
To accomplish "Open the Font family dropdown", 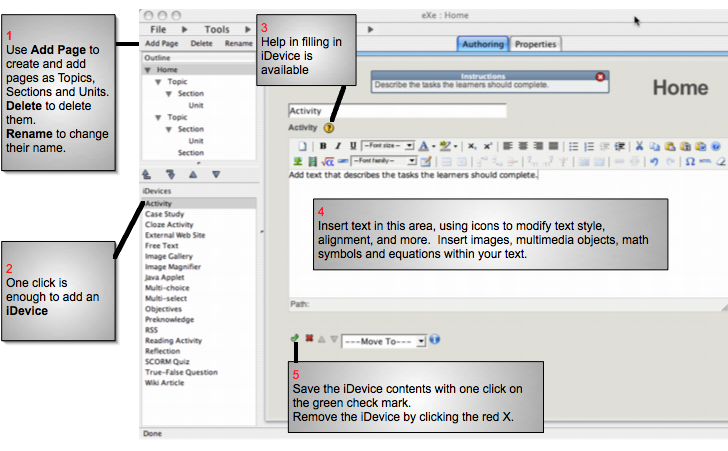I will 384,161.
